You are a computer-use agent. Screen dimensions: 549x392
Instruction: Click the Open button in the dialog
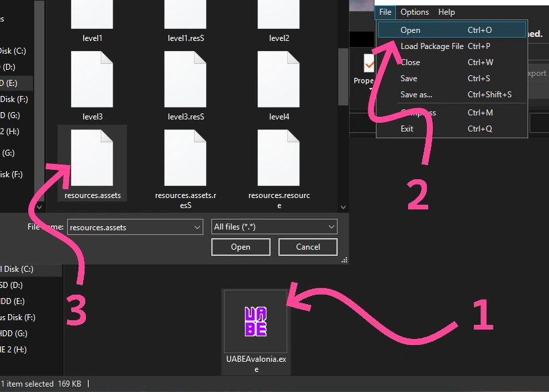(x=240, y=247)
